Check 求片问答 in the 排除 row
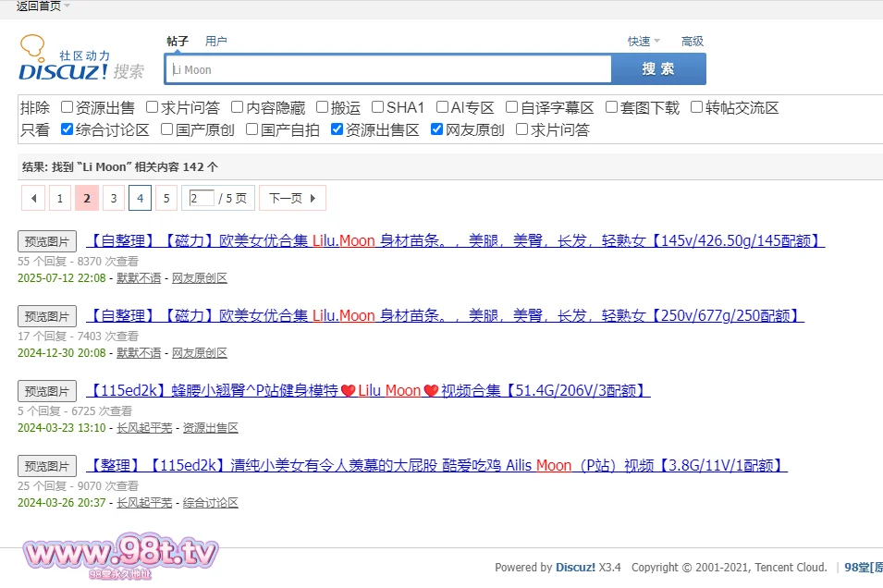 [x=154, y=107]
